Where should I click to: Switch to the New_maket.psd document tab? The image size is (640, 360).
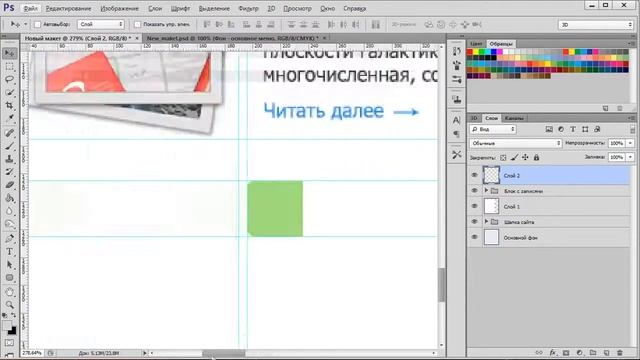tap(232, 38)
